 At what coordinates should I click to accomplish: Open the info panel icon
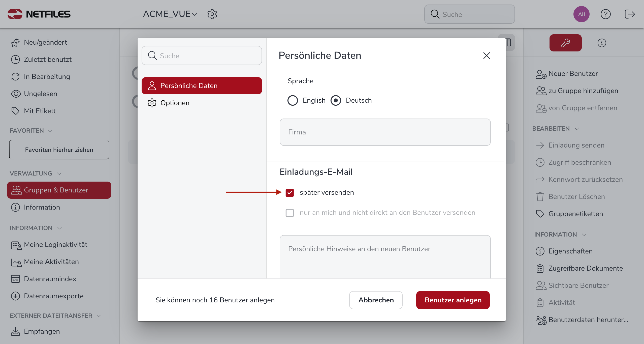pyautogui.click(x=602, y=43)
